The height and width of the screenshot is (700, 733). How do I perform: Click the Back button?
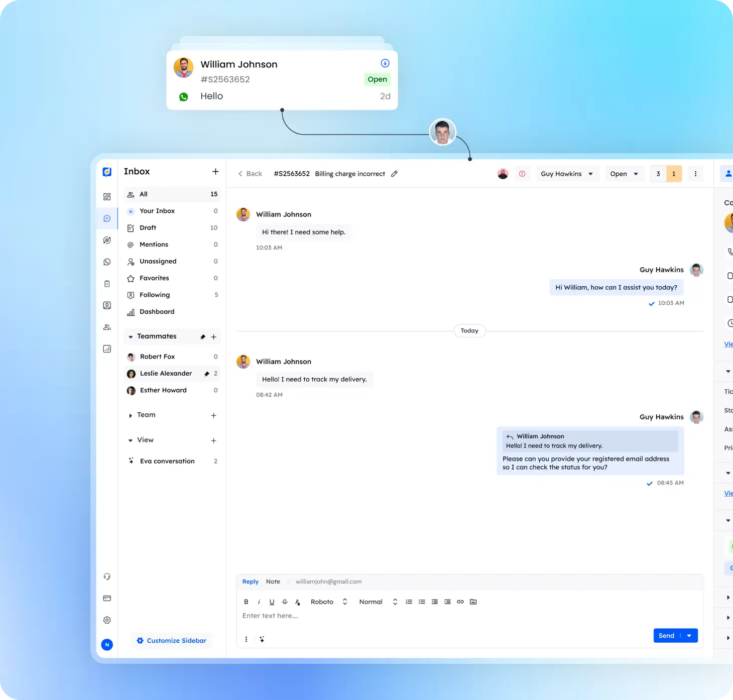coord(250,174)
